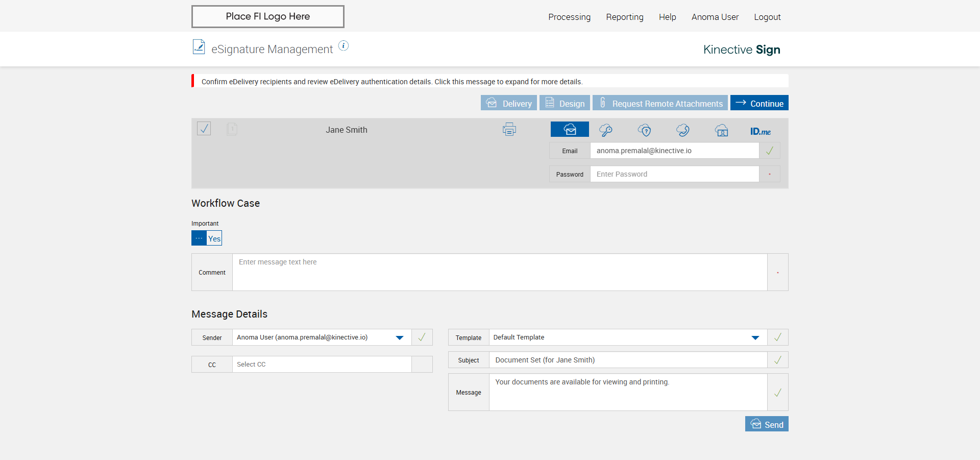The image size is (980, 460).
Task: Select the cloud photo ID verification icon
Action: click(x=722, y=130)
